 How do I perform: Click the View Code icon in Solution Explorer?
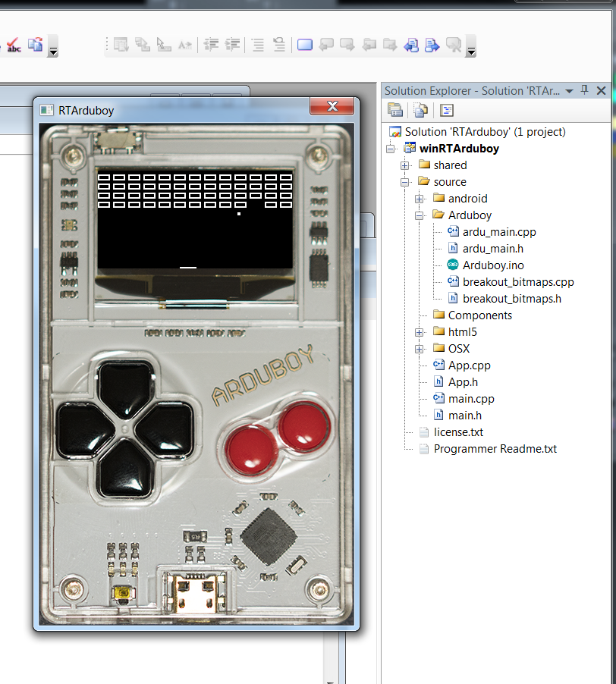tap(447, 110)
